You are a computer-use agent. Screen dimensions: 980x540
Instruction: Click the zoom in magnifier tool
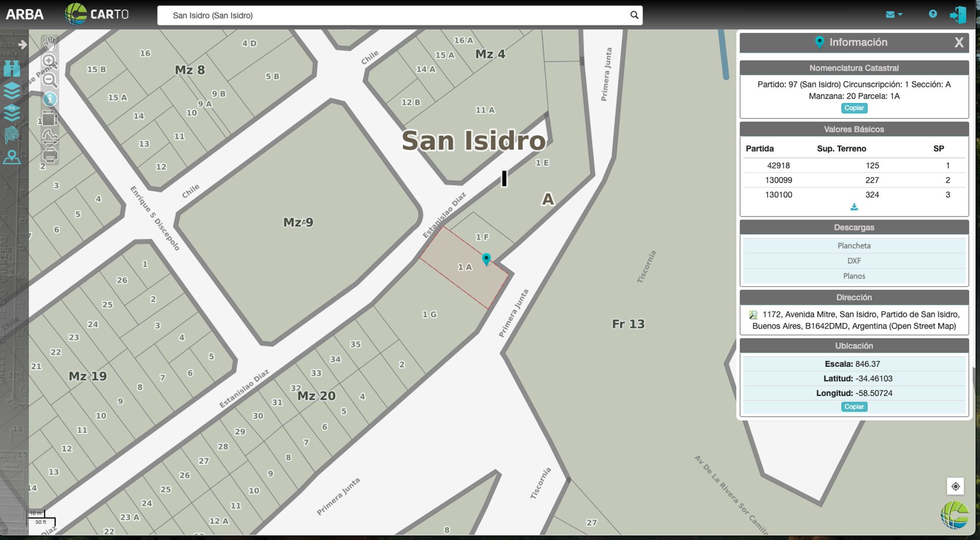pos(49,61)
